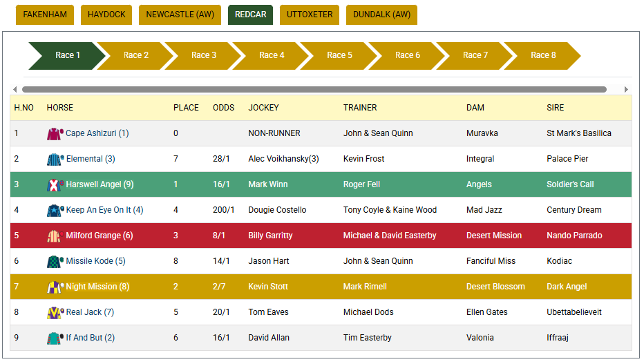Switch to the Fakenham meeting tab
Viewport: 644px width, 364px height.
[x=45, y=15]
